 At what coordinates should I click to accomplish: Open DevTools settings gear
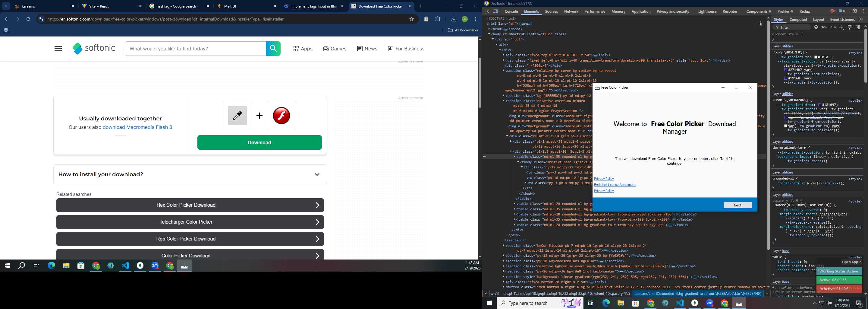[854, 11]
